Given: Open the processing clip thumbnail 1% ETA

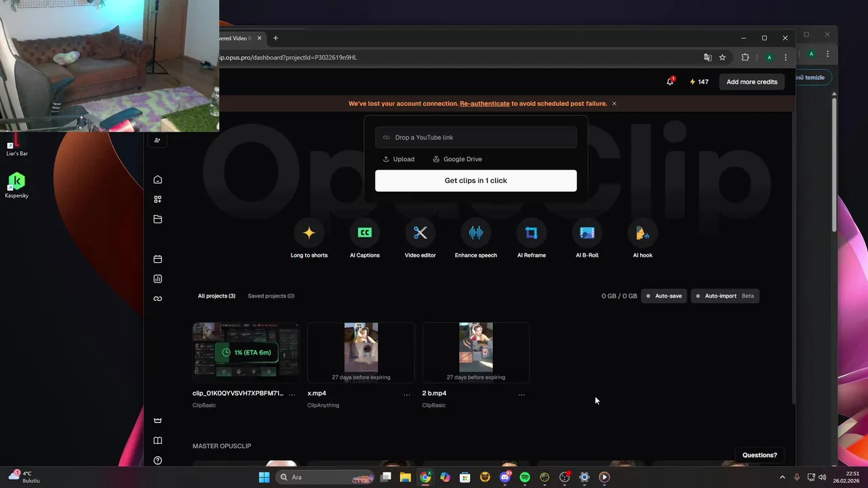Looking at the screenshot, I should 245,352.
